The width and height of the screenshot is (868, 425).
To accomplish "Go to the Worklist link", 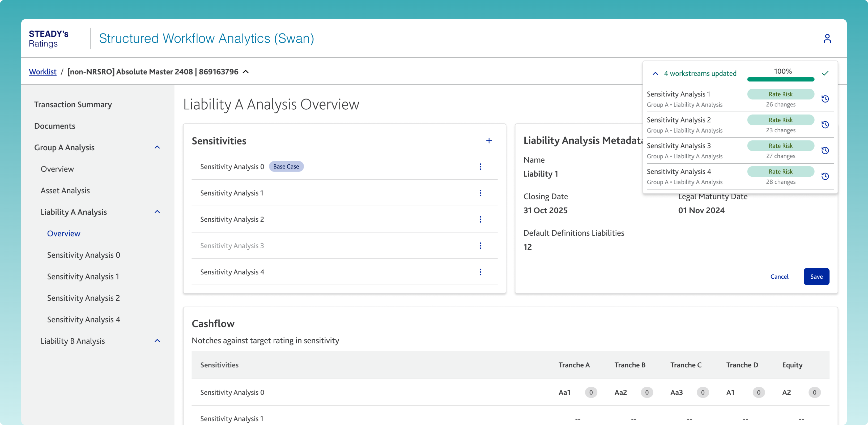I will click(x=42, y=71).
